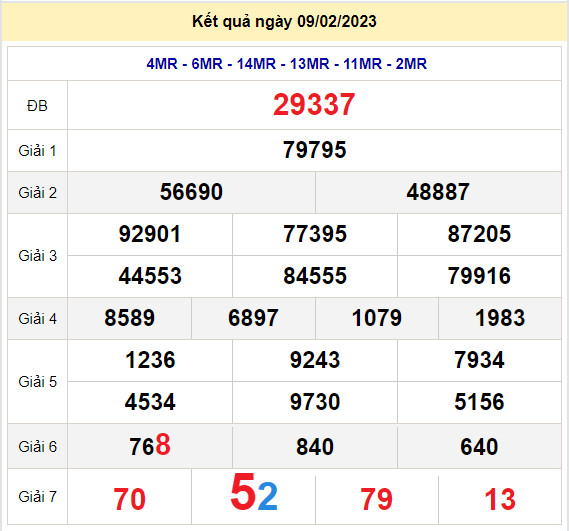
Task: Click the 14MR ticket code
Action: tap(256, 64)
